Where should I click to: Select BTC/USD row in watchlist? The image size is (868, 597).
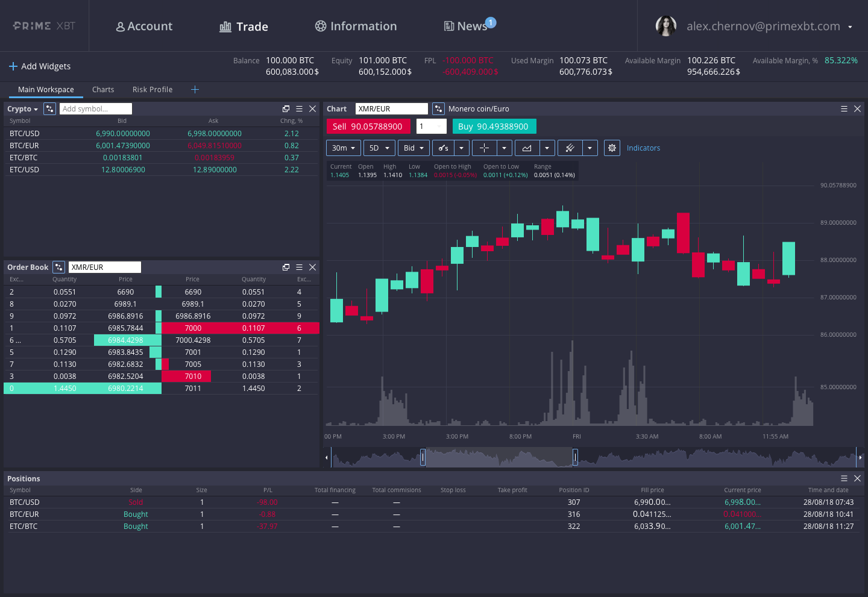[x=161, y=134]
